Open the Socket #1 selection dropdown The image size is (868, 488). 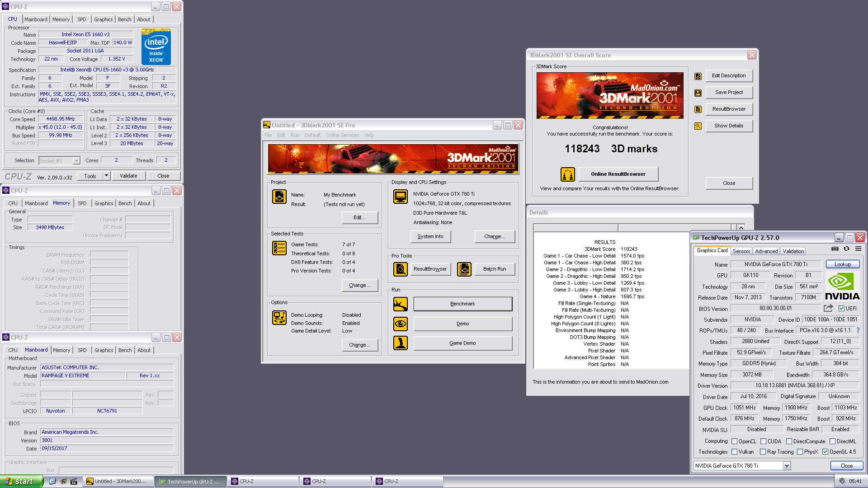tap(76, 161)
